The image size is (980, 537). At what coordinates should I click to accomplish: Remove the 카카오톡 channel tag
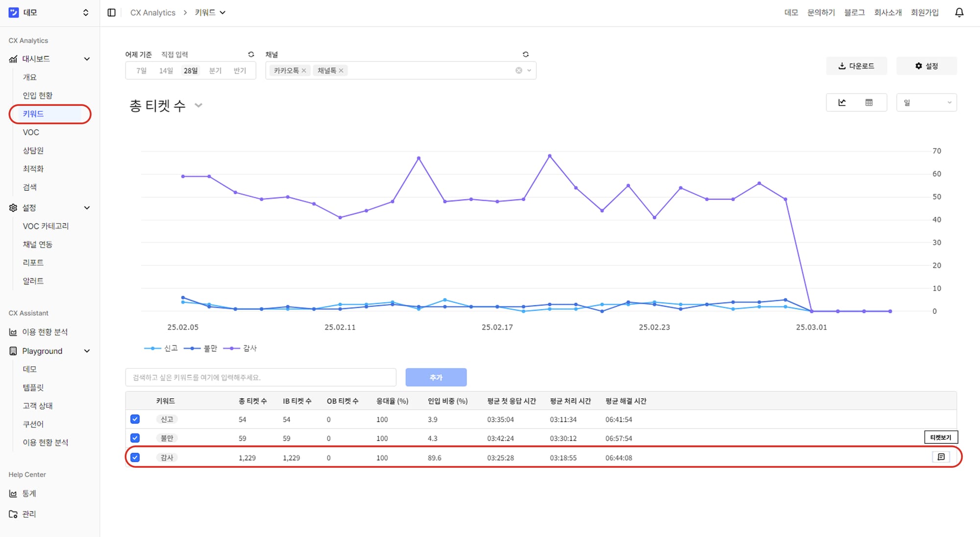(x=304, y=71)
